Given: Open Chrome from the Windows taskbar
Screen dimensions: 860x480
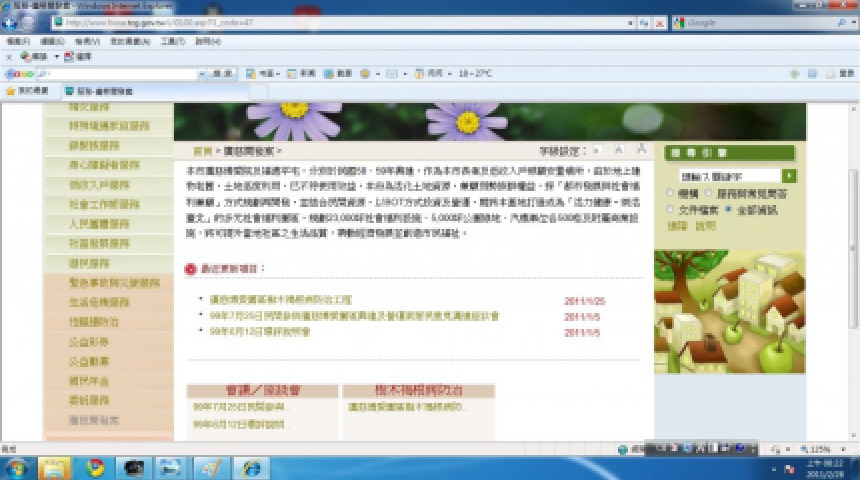Looking at the screenshot, I should (x=95, y=467).
